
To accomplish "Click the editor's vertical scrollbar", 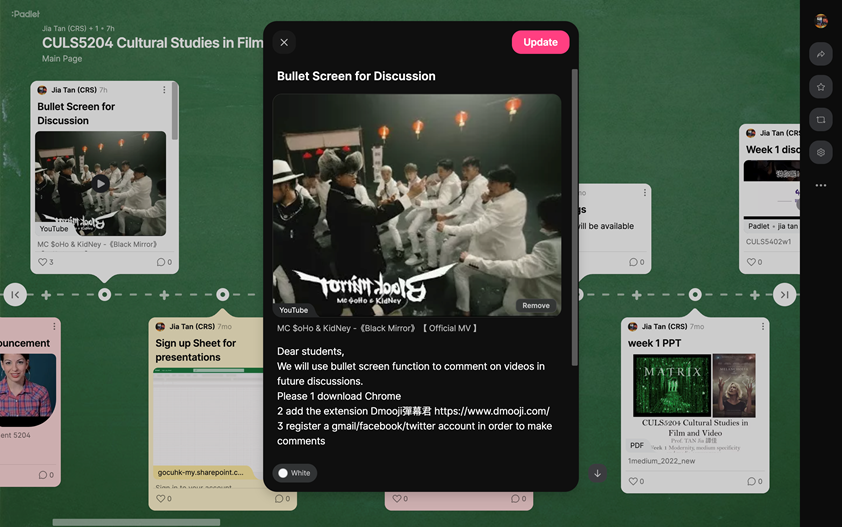I will point(574,217).
